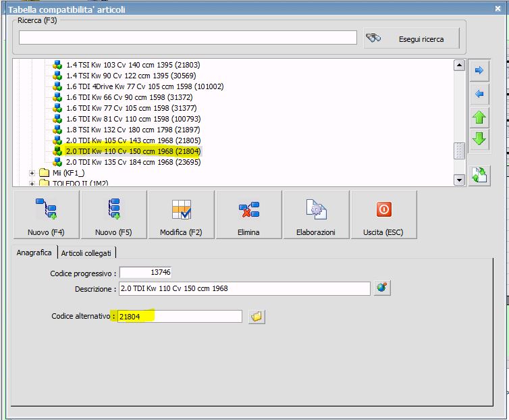Click the folder icon next to Codice alternativo
509x420 pixels.
click(257, 317)
